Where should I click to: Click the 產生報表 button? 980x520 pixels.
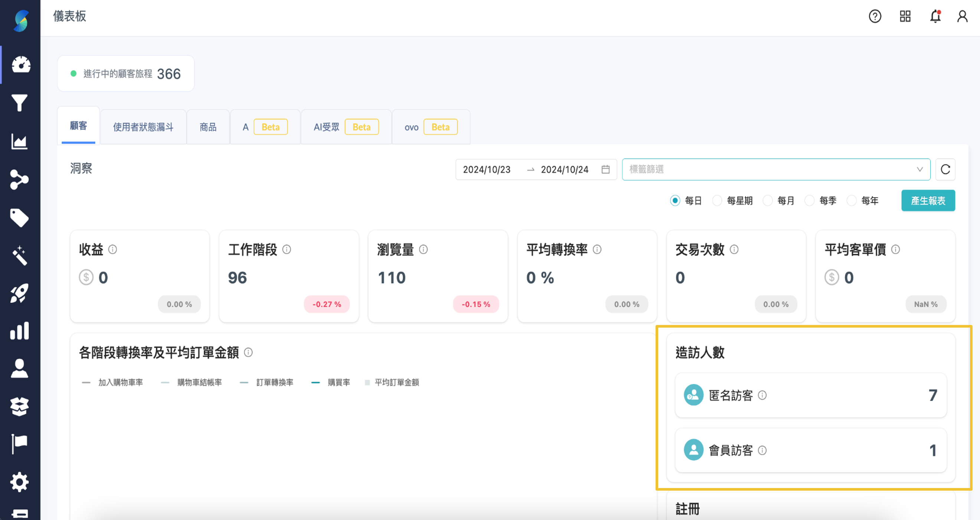click(928, 200)
